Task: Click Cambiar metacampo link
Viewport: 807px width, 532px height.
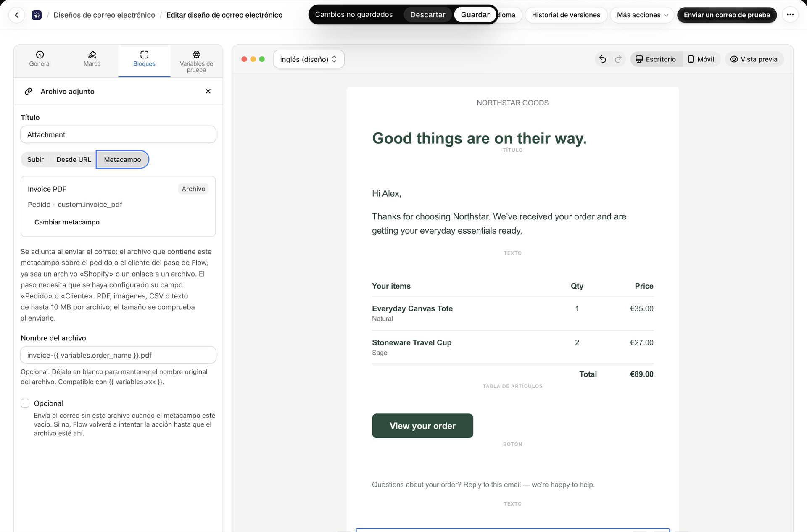Action: click(x=67, y=222)
